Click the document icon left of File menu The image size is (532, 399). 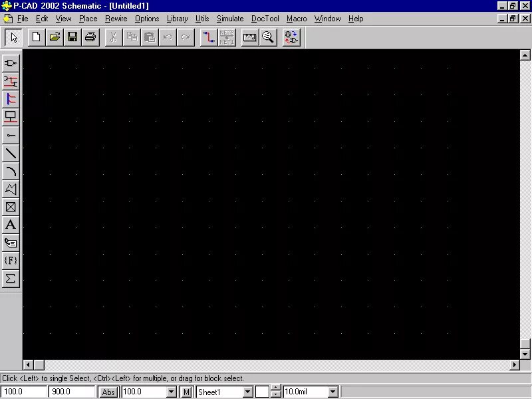(8, 19)
